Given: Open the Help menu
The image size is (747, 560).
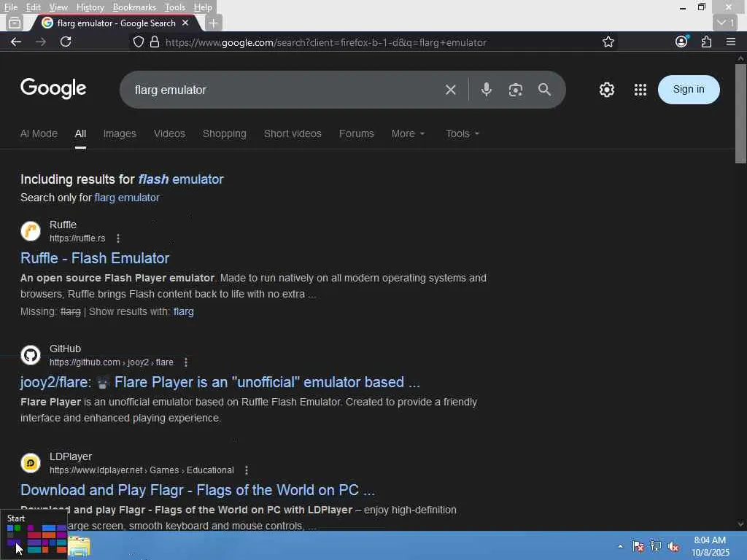Looking at the screenshot, I should point(203,7).
